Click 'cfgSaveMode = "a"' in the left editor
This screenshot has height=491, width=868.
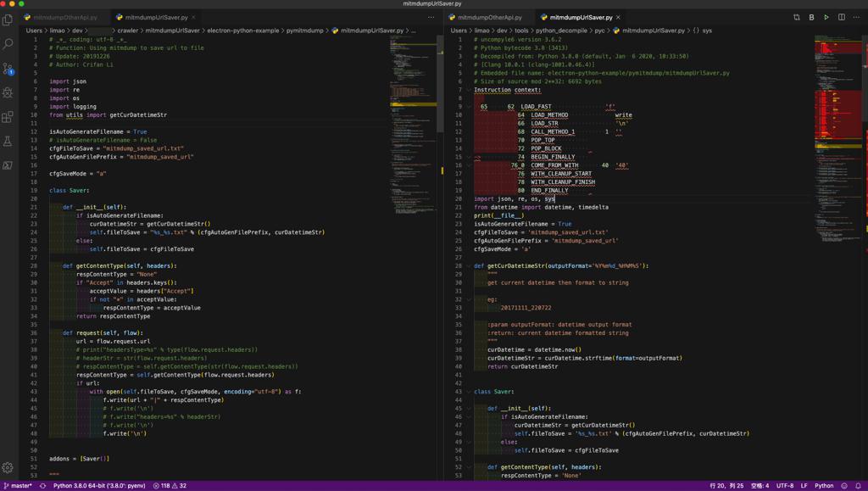[77, 173]
